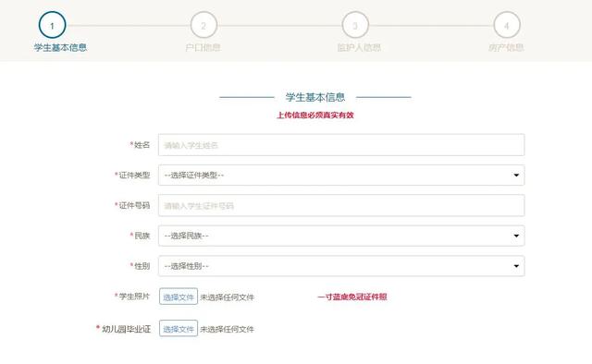Go to the 房产信息 step label
Viewport: 592px width, 364px height.
506,47
